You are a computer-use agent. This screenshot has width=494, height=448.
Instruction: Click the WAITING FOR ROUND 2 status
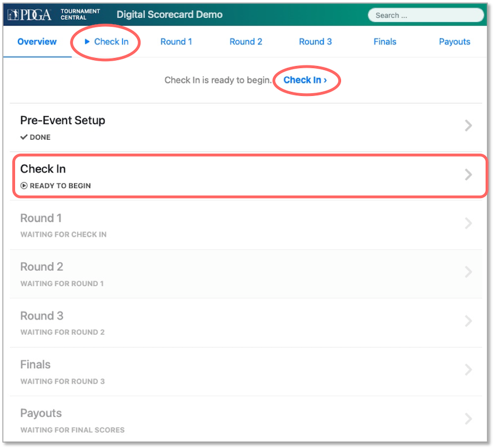(62, 332)
